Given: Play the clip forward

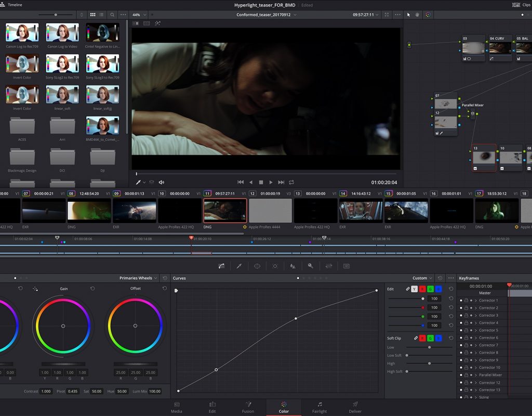Looking at the screenshot, I should [271, 183].
